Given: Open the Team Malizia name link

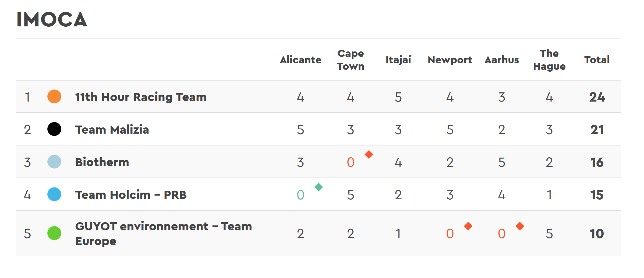Looking at the screenshot, I should pos(112,130).
